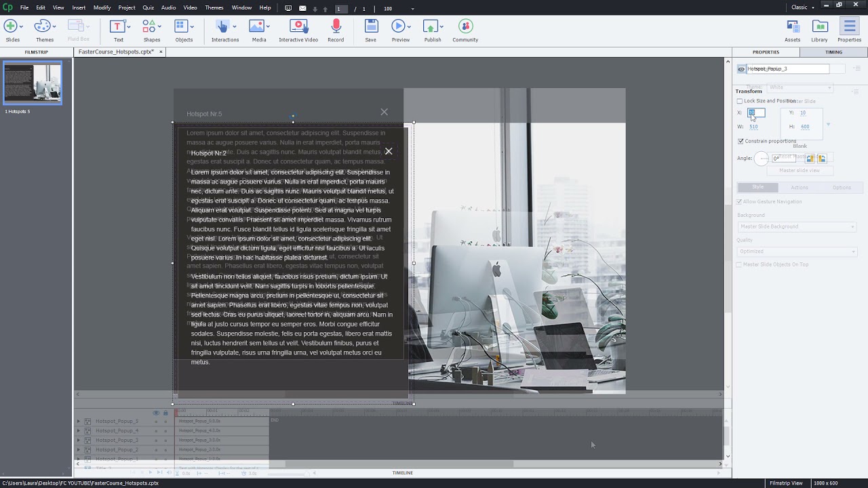Image resolution: width=868 pixels, height=488 pixels.
Task: Open the Themes menu in menu bar
Action: coord(214,7)
